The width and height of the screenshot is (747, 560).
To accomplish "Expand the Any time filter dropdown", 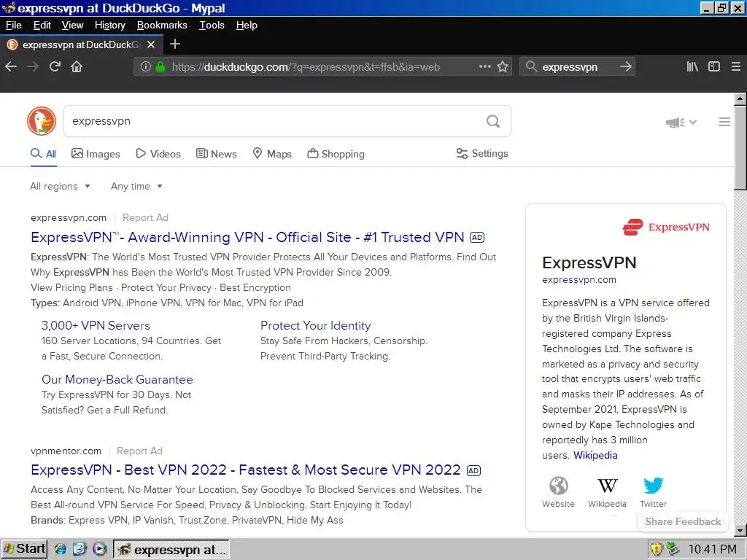I will coord(136,186).
